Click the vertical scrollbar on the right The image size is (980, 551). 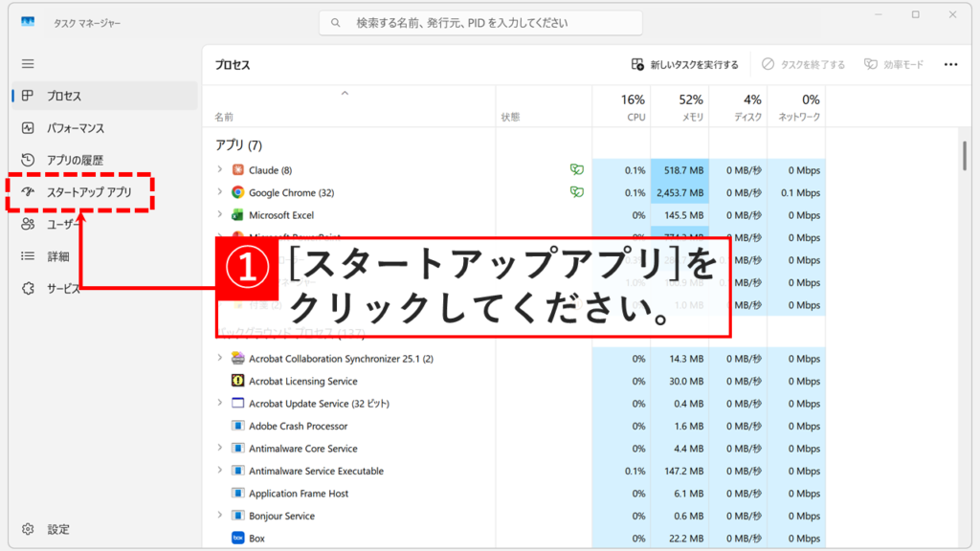pyautogui.click(x=966, y=156)
